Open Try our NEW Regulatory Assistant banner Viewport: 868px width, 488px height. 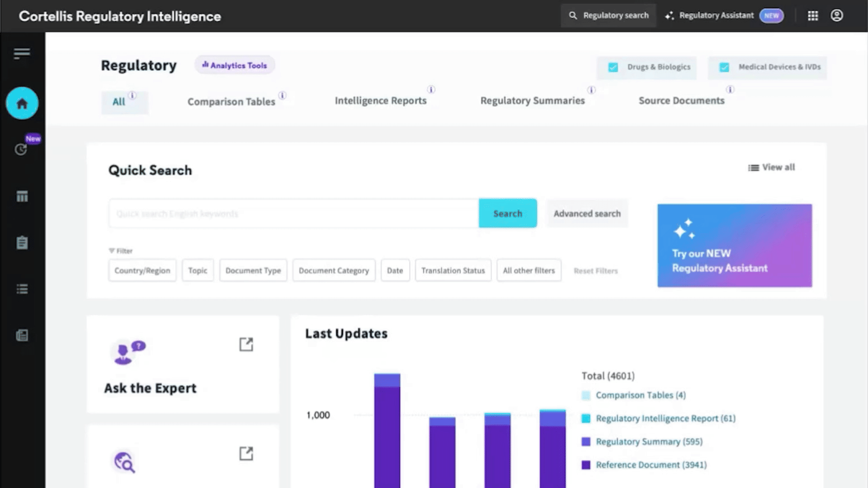[x=735, y=245]
